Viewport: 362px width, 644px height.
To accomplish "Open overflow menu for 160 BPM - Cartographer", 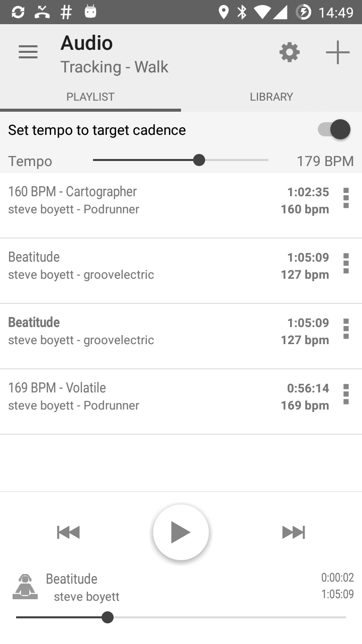I will click(x=346, y=198).
